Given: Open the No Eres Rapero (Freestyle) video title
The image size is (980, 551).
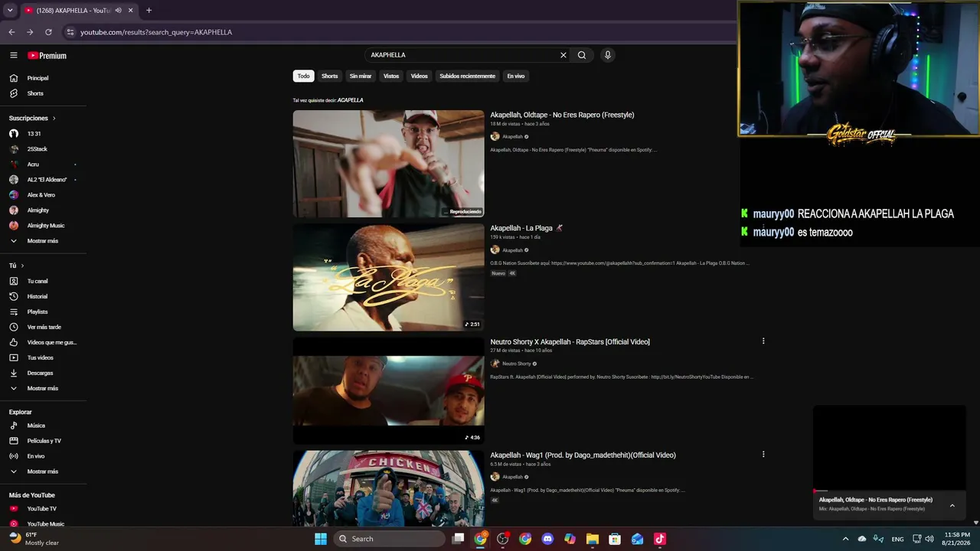Looking at the screenshot, I should coord(562,115).
